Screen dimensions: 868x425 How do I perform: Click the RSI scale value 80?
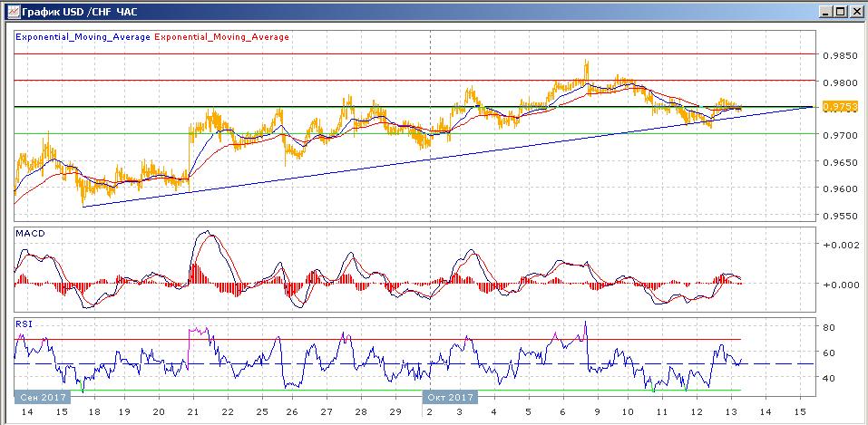click(x=829, y=327)
